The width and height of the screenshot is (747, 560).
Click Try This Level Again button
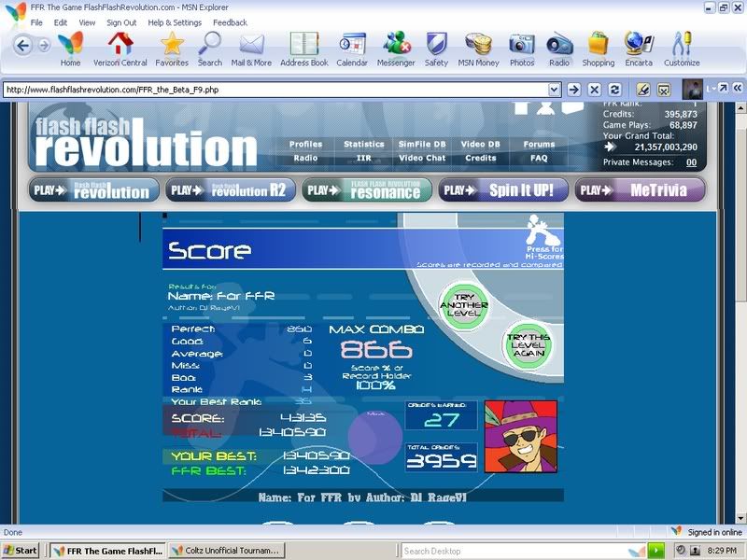[x=528, y=345]
